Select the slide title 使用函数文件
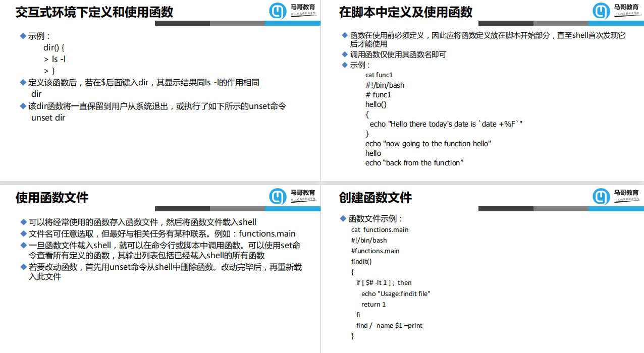 click(x=52, y=198)
